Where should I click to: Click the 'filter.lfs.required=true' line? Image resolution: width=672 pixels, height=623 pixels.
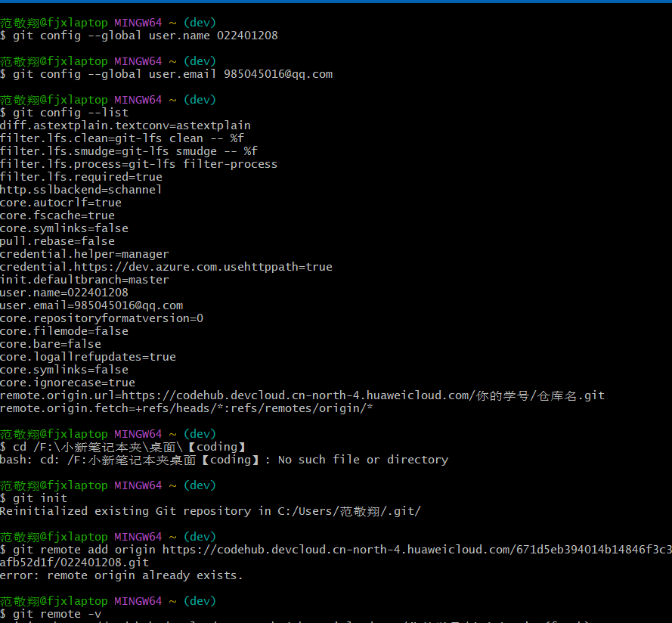pyautogui.click(x=81, y=177)
